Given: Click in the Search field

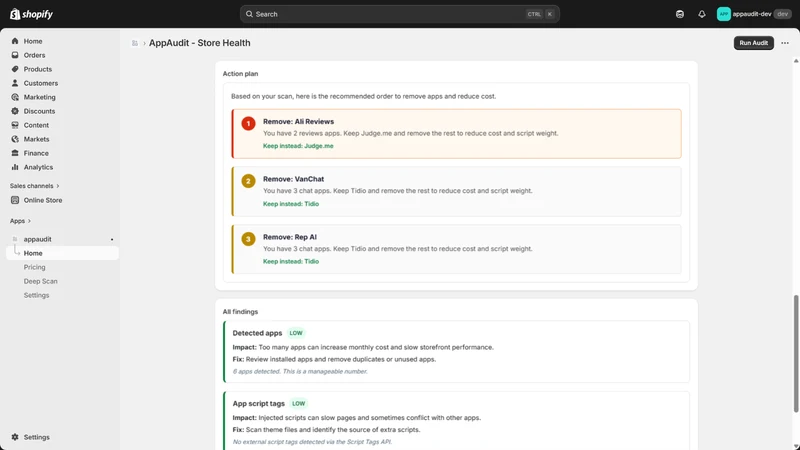Looking at the screenshot, I should [399, 14].
